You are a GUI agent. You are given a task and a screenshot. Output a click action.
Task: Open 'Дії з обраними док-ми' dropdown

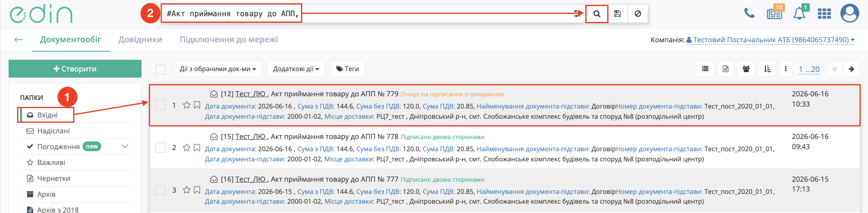coord(218,69)
